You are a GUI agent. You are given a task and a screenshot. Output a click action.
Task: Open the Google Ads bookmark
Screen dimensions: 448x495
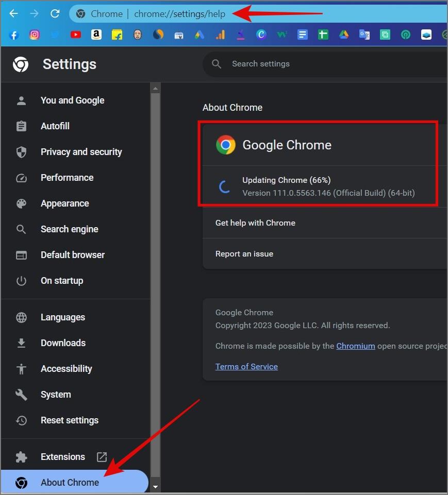coord(200,35)
